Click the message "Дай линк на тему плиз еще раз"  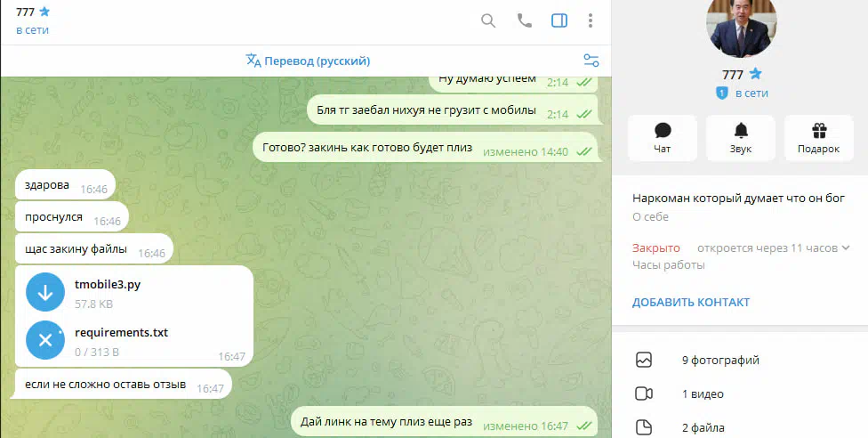pyautogui.click(x=386, y=422)
